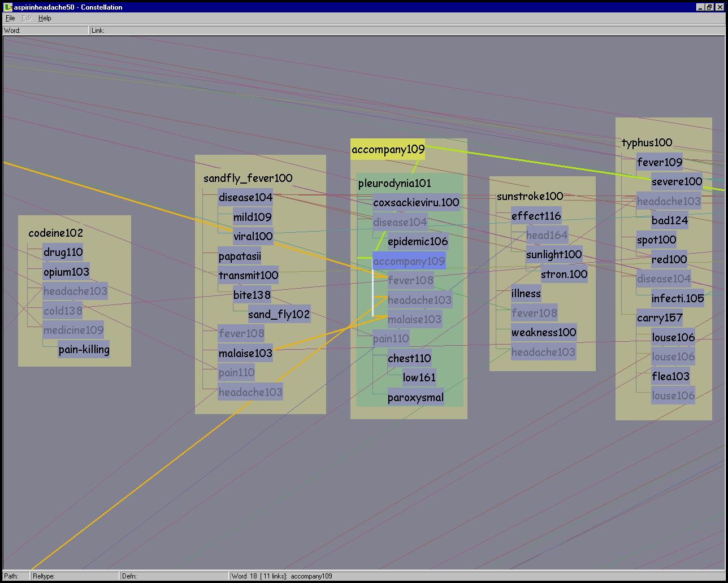
Task: Select opium103 in the codeine box
Action: coord(66,272)
